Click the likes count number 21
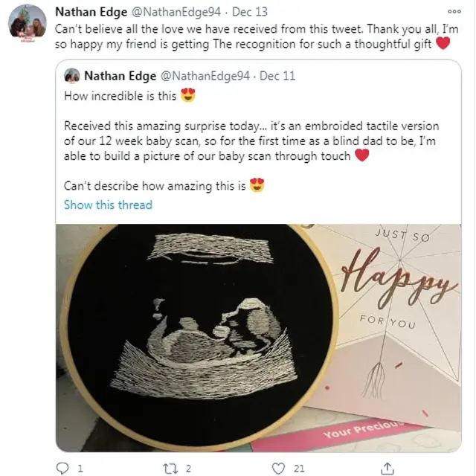Screen dimensions: 476x476 tap(299, 469)
